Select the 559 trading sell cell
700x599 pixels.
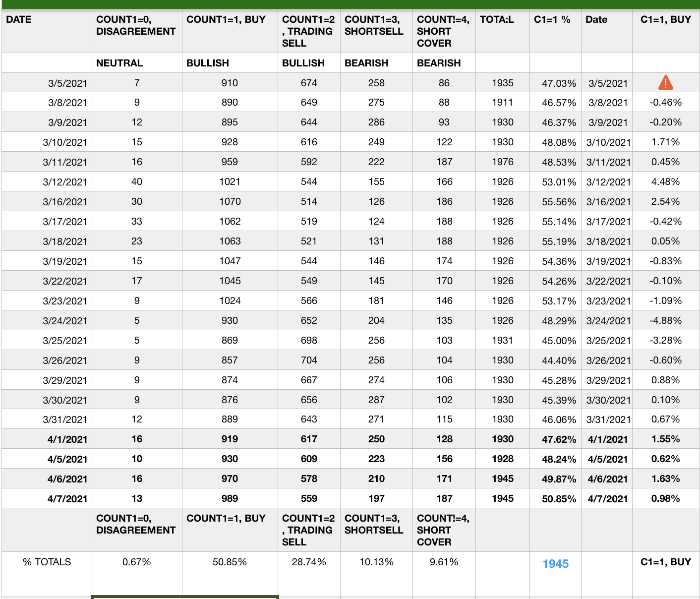(309, 499)
